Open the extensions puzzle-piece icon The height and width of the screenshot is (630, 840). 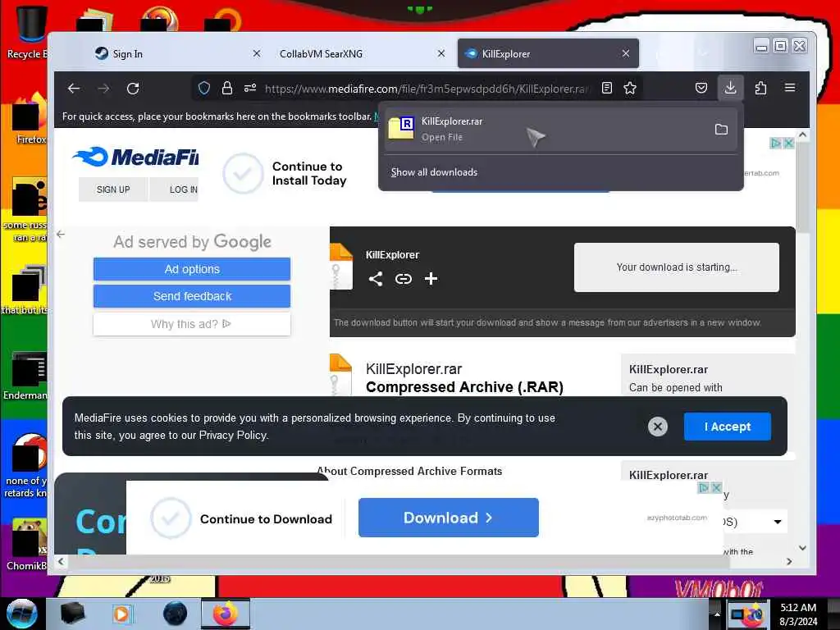(760, 89)
